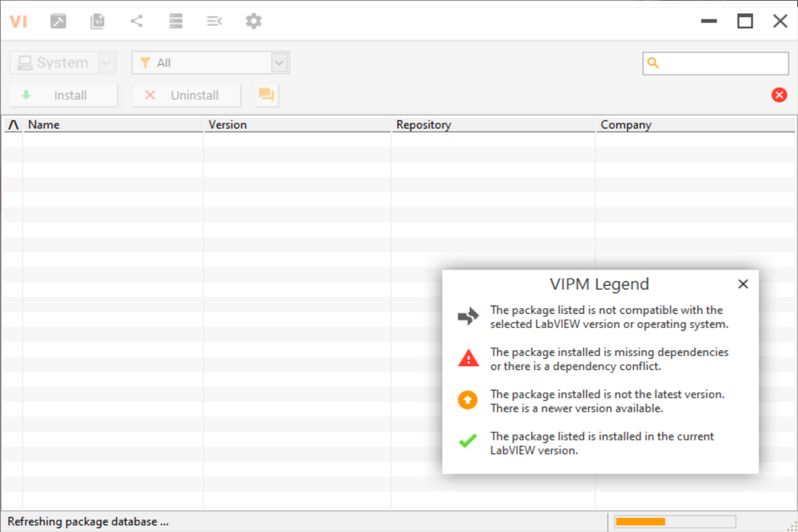
Task: Open settings with the gear icon
Action: tap(253, 21)
